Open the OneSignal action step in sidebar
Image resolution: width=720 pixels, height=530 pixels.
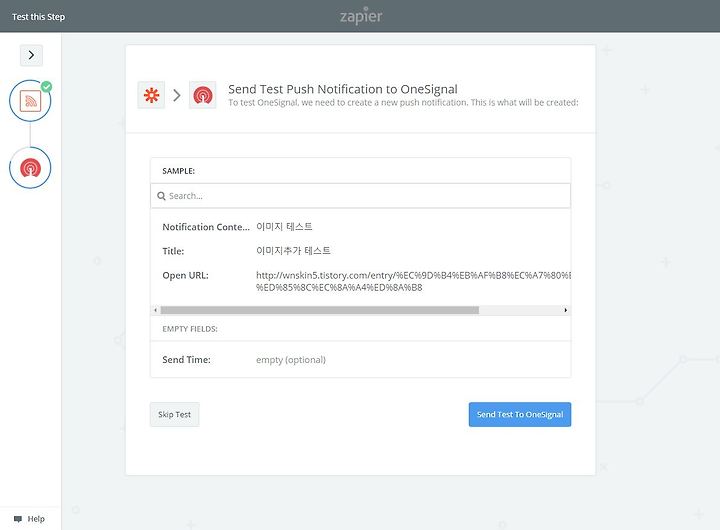[30, 168]
